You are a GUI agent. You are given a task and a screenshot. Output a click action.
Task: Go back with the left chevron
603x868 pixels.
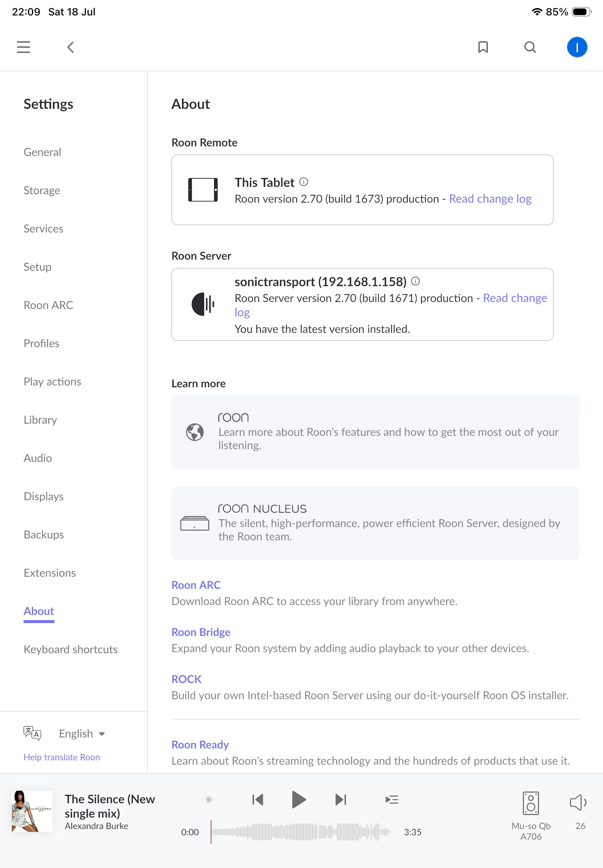[x=70, y=47]
